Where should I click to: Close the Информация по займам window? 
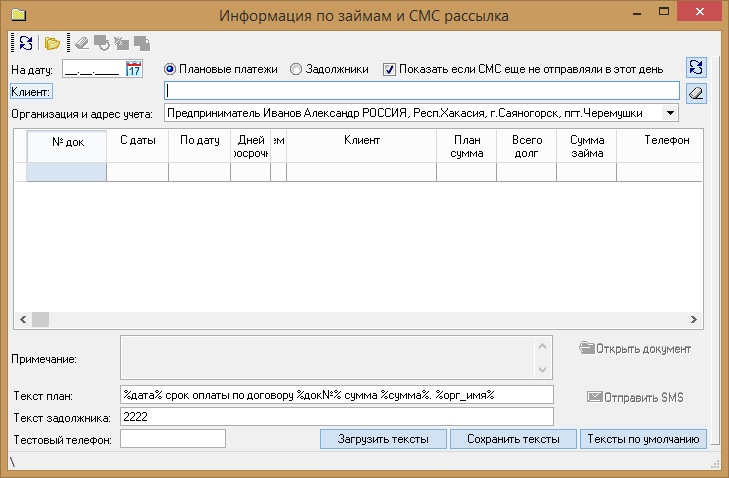[x=700, y=12]
